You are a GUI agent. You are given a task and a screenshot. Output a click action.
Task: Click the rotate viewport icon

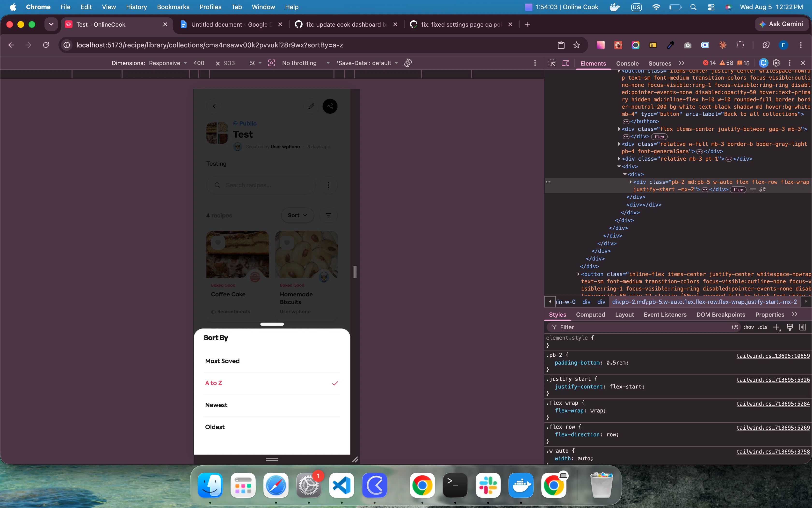tap(408, 63)
